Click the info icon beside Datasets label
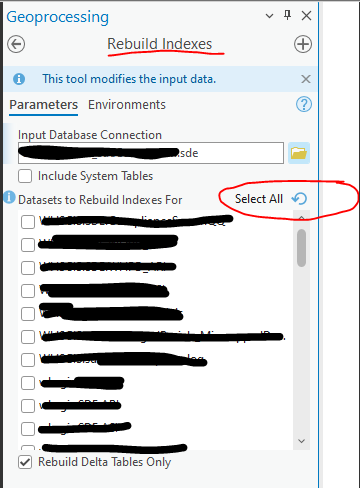360x488 pixels. click(9, 197)
